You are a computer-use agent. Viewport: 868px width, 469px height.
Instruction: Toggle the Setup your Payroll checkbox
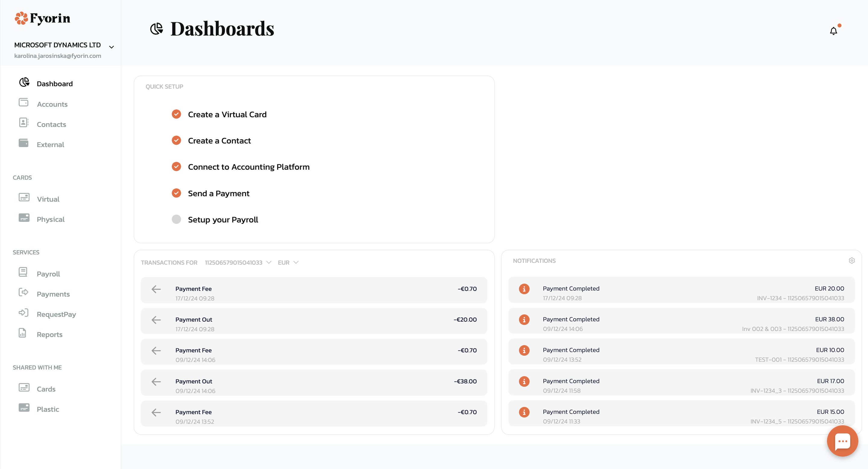click(176, 219)
